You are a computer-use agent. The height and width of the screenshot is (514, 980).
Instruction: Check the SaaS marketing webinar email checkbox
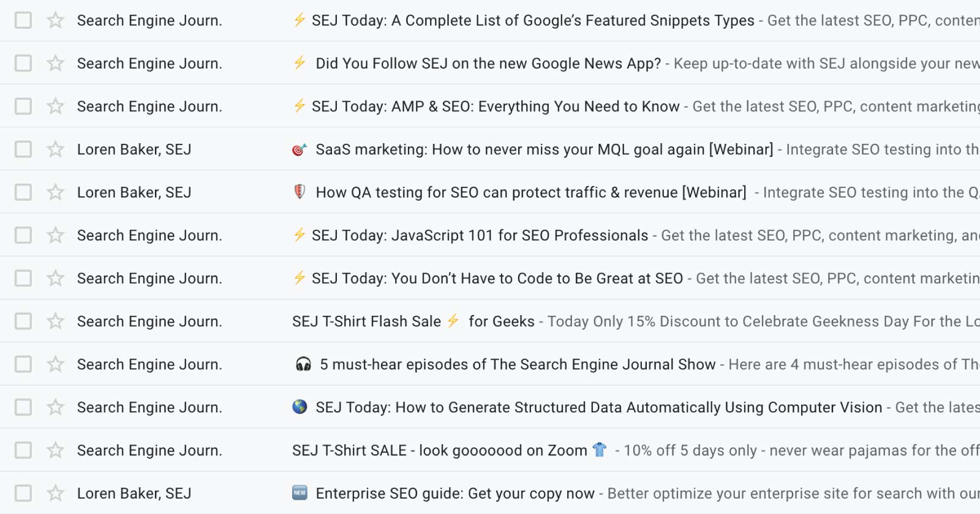click(23, 149)
